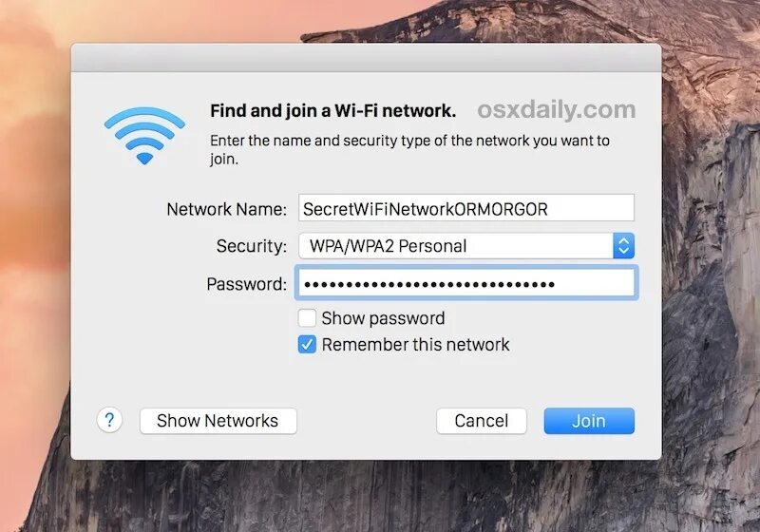Viewport: 760px width, 532px height.
Task: Click the "Show password" label text
Action: [383, 318]
